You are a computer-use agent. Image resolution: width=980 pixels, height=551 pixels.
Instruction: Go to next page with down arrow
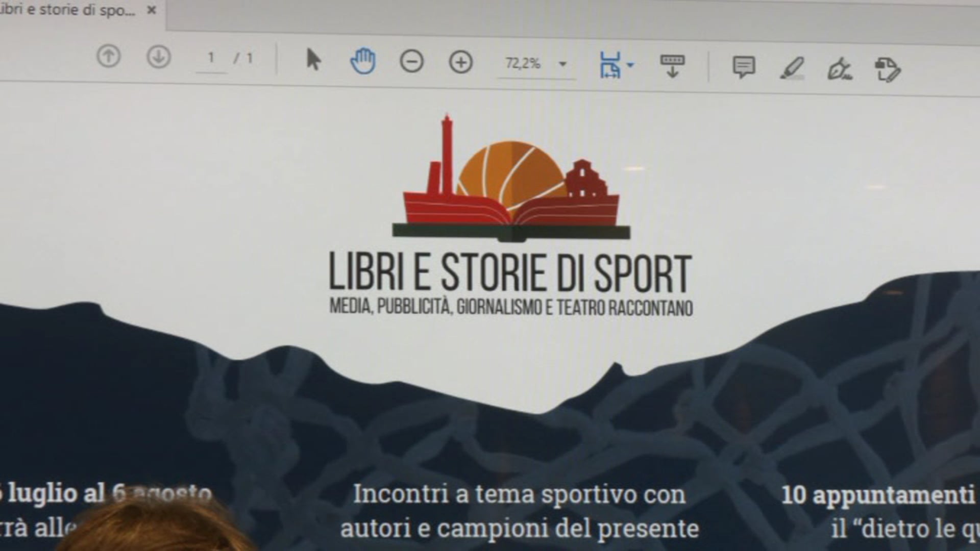(x=159, y=57)
